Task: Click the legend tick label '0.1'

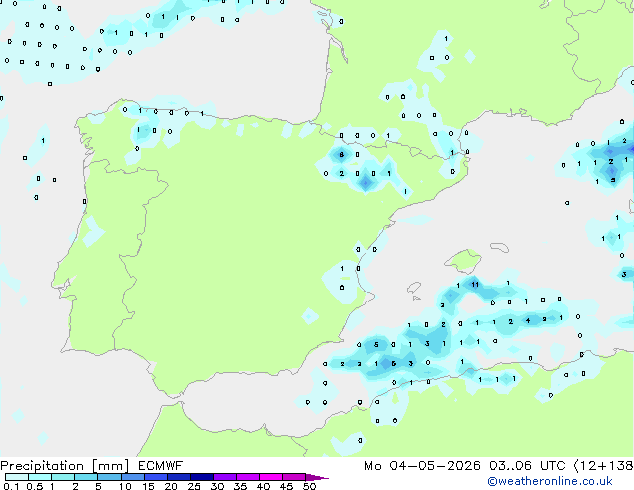Action: point(11,486)
